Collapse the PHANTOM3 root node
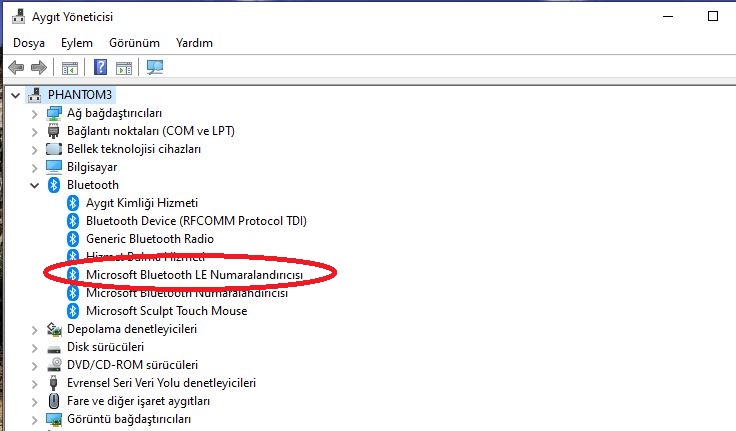The image size is (736, 431). (x=15, y=95)
